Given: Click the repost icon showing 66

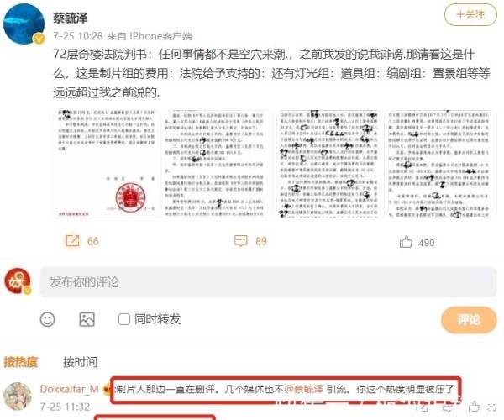Looking at the screenshot, I should coord(72,241).
